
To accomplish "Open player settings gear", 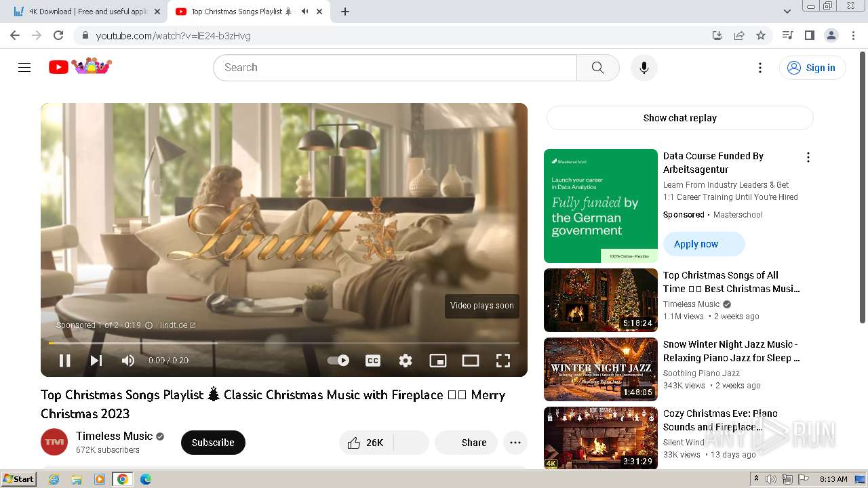I will pos(406,361).
